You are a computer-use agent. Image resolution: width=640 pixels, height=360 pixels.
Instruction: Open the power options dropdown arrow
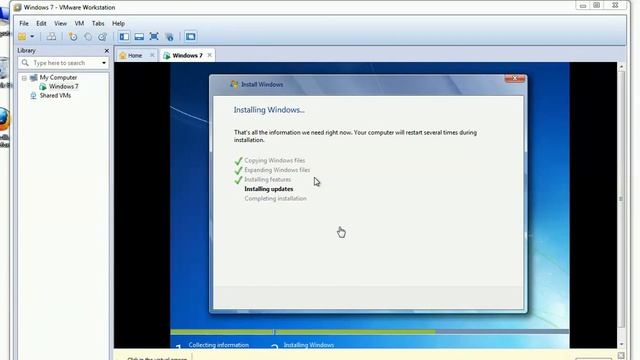(32, 37)
